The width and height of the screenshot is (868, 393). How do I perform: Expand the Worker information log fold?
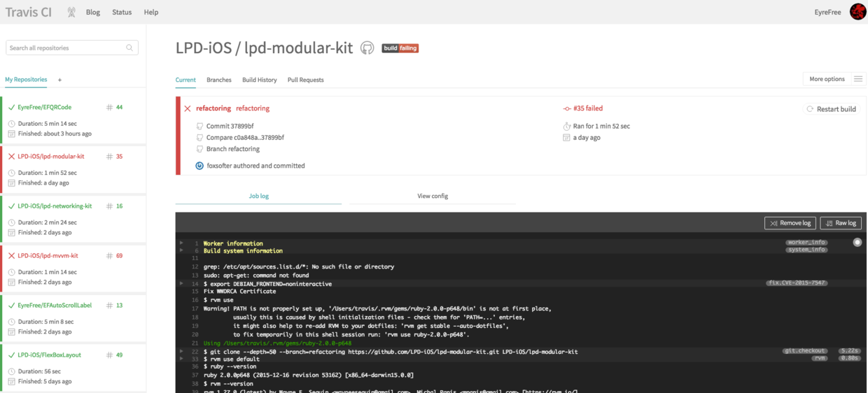coord(181,243)
